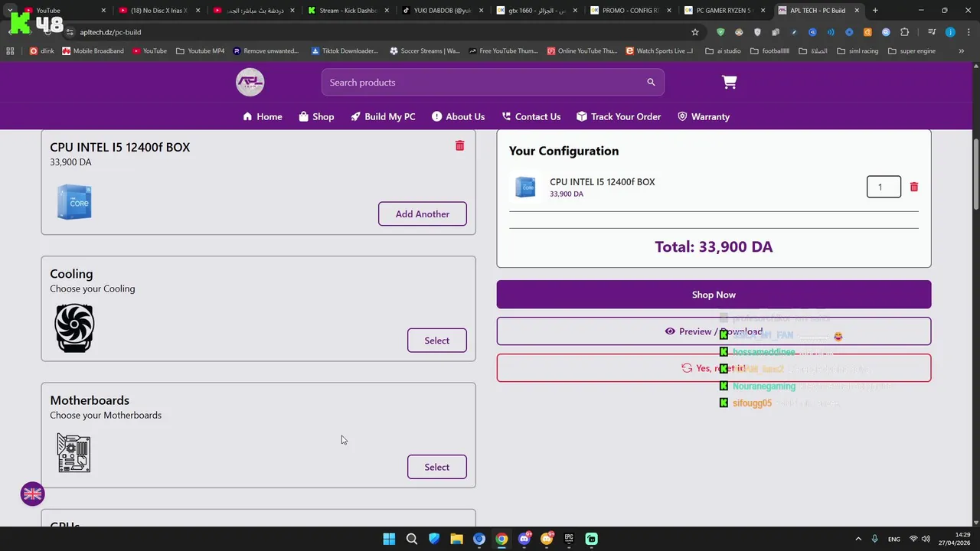This screenshot has height=551, width=980.
Task: Open the simI racing bookmark folder
Action: coord(857,51)
